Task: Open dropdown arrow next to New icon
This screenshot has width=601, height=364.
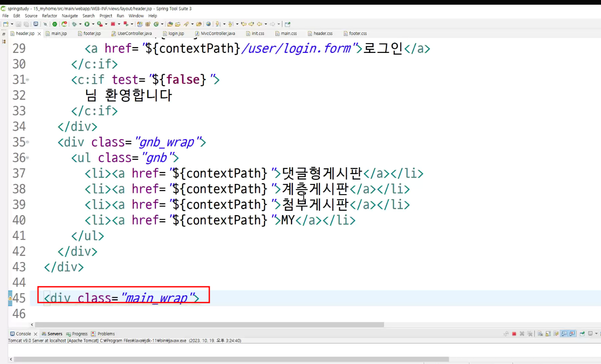Action: (12, 24)
